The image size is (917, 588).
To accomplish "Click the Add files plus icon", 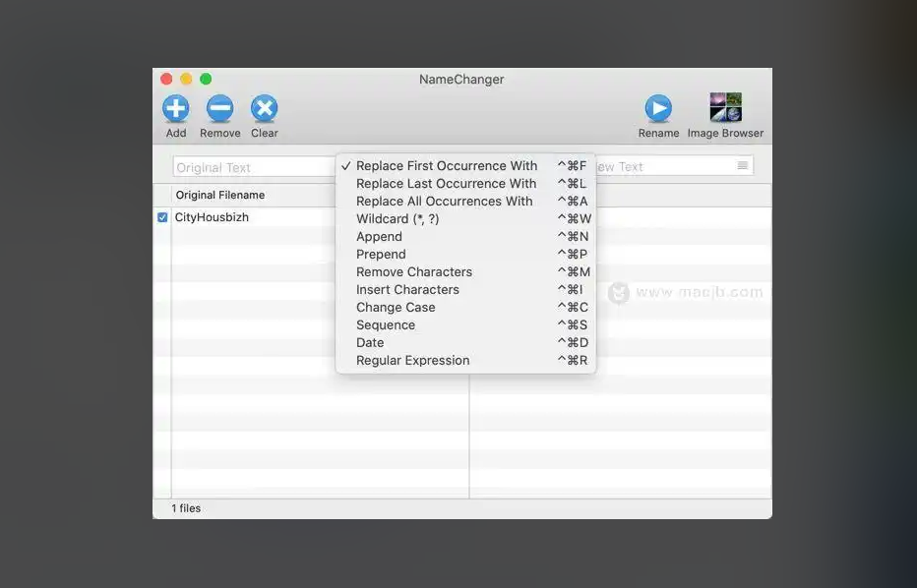I will 175,109.
